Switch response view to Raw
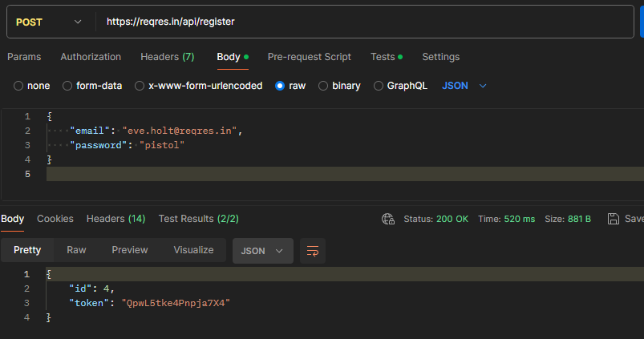The image size is (644, 339). tap(76, 250)
